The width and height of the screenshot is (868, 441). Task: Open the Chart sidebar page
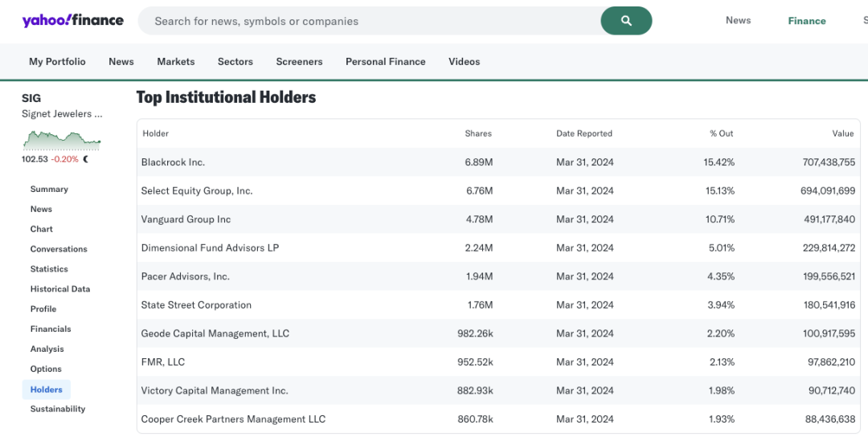[42, 229]
